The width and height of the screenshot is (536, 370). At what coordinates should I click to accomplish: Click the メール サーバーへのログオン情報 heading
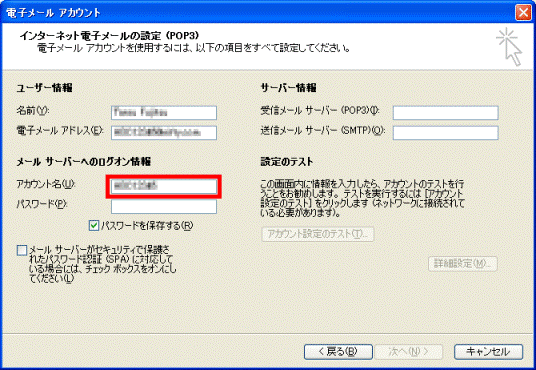click(84, 161)
